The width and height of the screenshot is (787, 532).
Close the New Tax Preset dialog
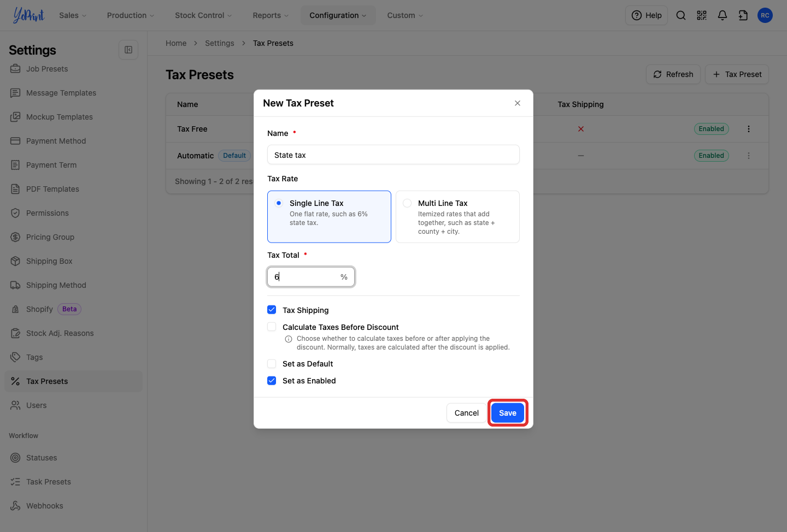pos(518,103)
